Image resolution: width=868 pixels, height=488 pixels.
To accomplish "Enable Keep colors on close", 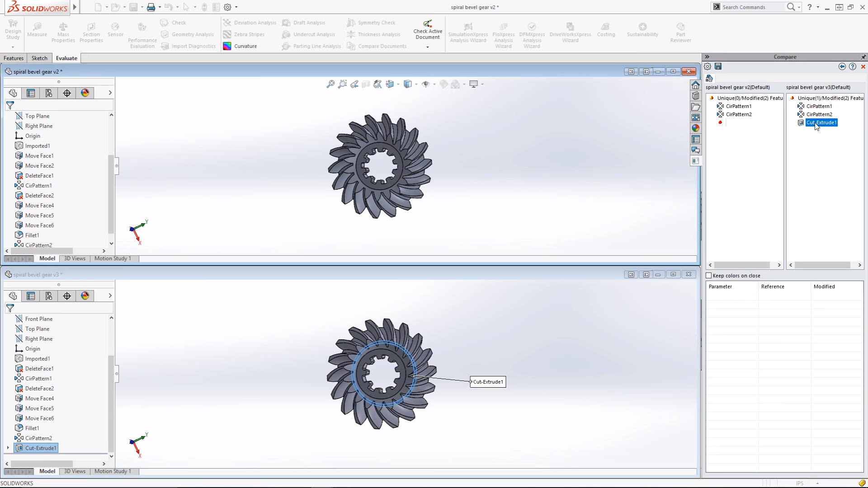I will 709,276.
